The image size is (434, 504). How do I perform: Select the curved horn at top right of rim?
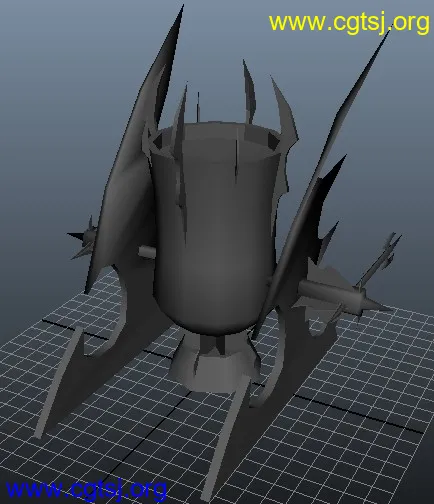tap(284, 110)
